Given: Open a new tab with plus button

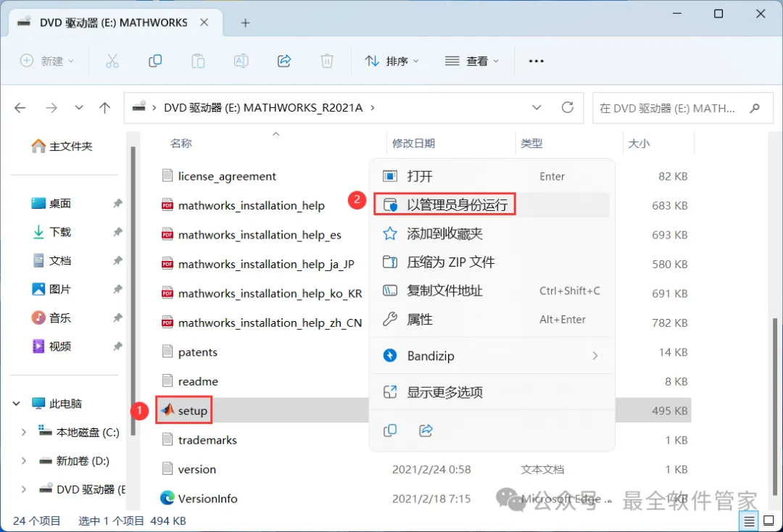Looking at the screenshot, I should point(245,23).
